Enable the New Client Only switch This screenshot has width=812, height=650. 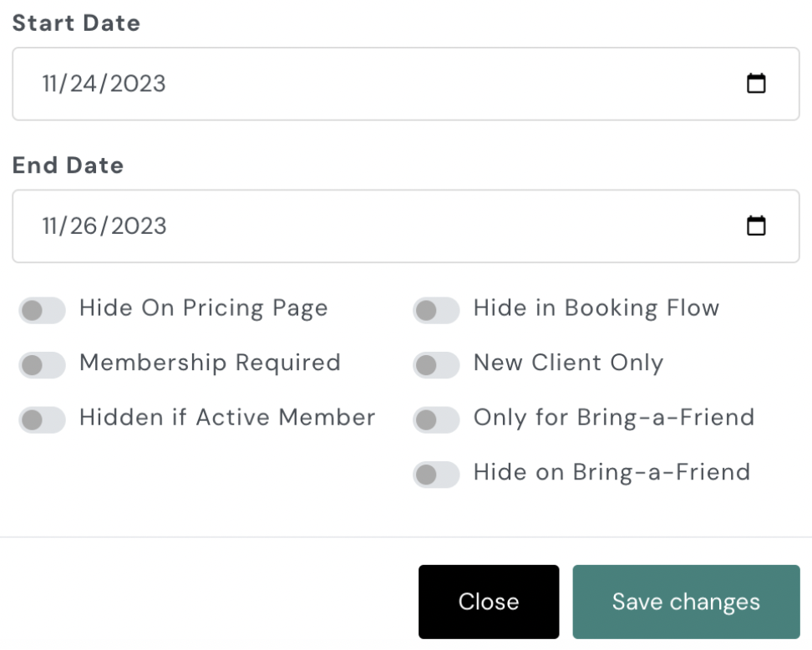[x=436, y=365]
